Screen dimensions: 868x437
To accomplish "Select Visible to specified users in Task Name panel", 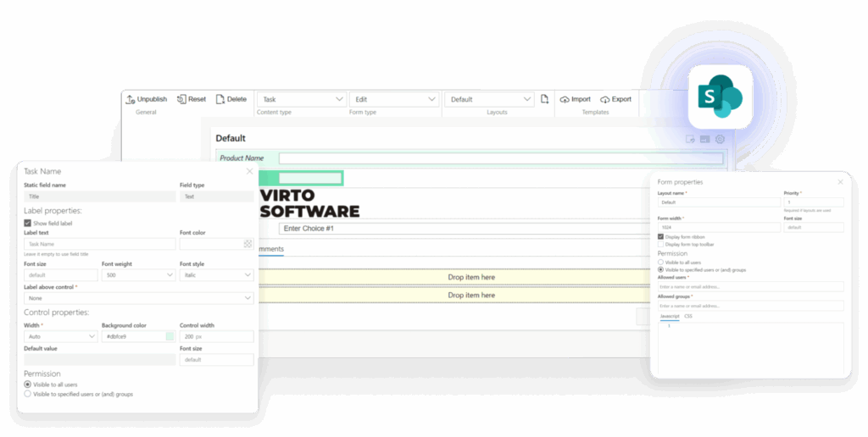I will [x=28, y=394].
